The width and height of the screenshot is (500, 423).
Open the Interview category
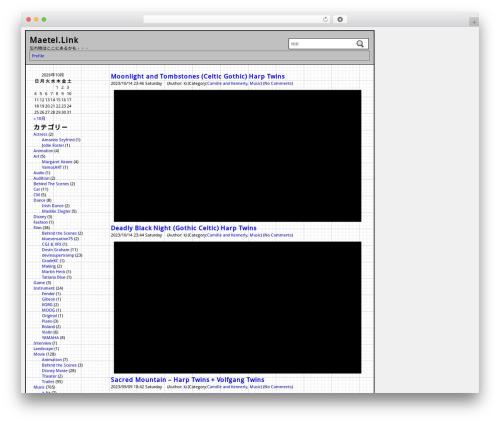click(42, 343)
